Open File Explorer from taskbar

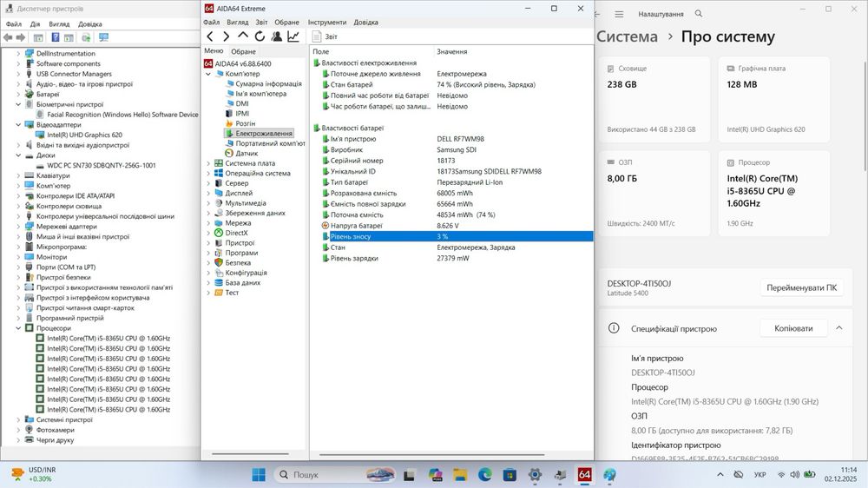tap(460, 475)
